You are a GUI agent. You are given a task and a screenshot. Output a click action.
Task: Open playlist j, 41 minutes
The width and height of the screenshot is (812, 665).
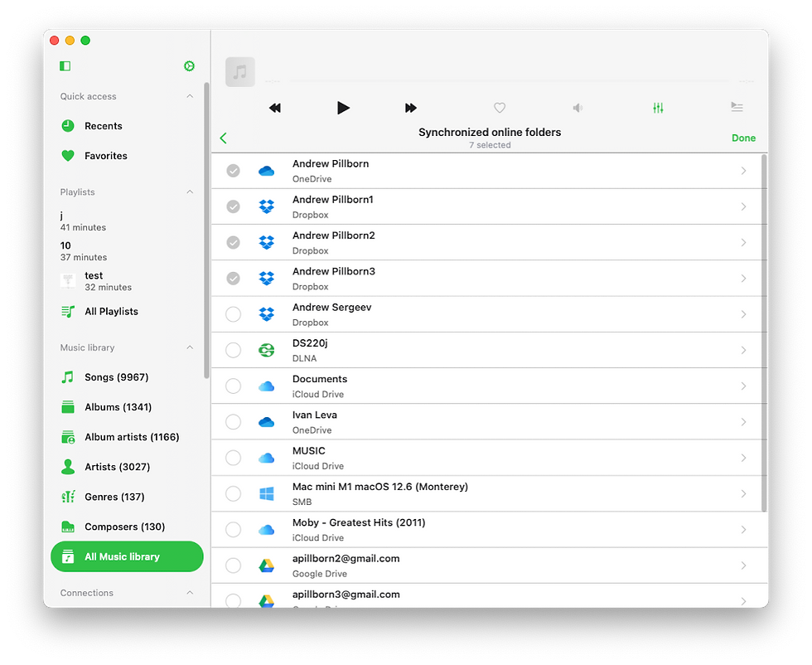pyautogui.click(x=126, y=221)
